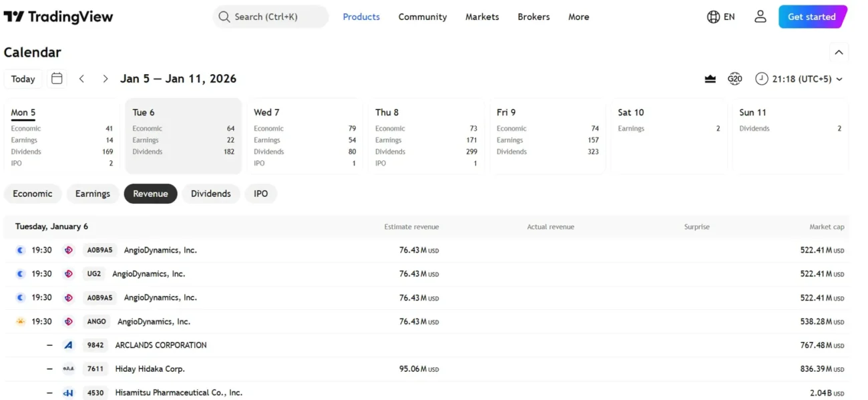The height and width of the screenshot is (400, 868).
Task: Click the crown importance filter icon
Action: coord(710,79)
